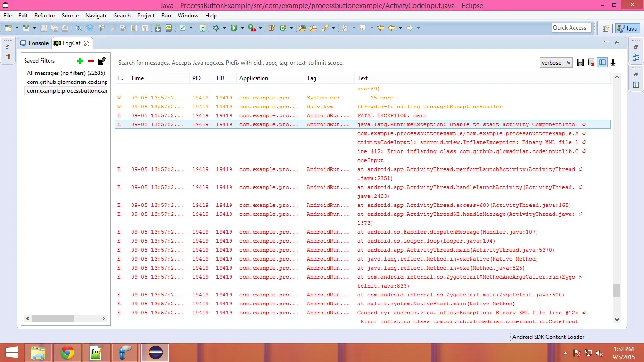The image size is (644, 362).
Task: Go to Last Edit Location
Action: (x=380, y=28)
